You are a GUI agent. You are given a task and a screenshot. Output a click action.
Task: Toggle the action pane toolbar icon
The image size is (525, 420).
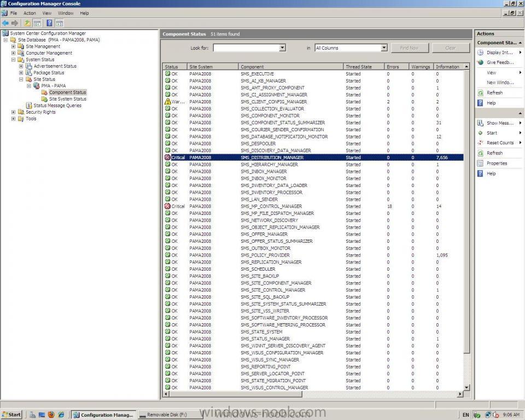point(59,23)
